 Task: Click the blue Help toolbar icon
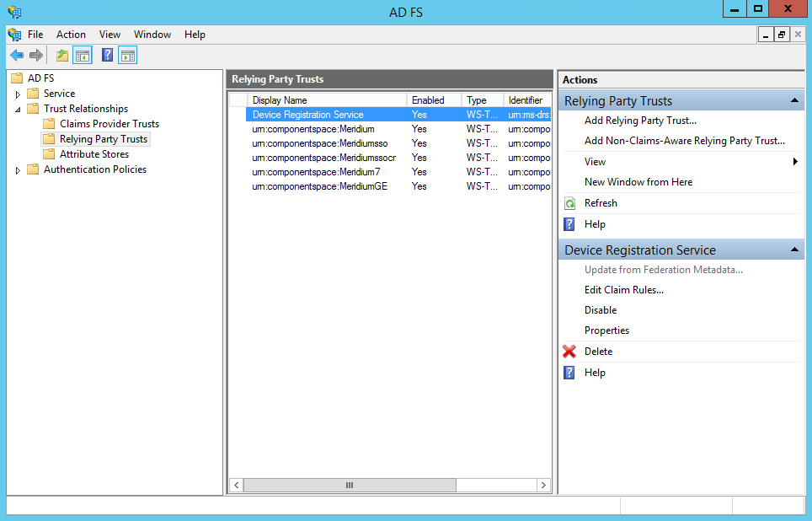pos(107,55)
